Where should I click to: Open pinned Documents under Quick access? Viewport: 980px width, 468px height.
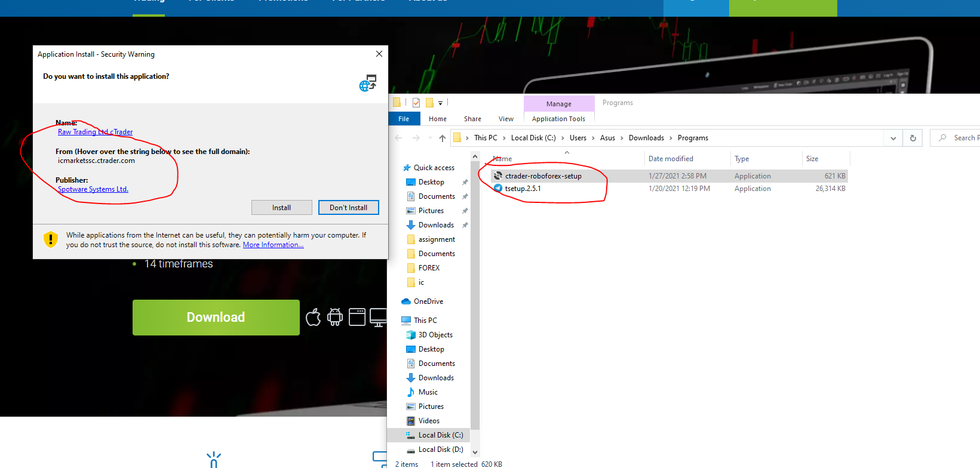coord(437,196)
